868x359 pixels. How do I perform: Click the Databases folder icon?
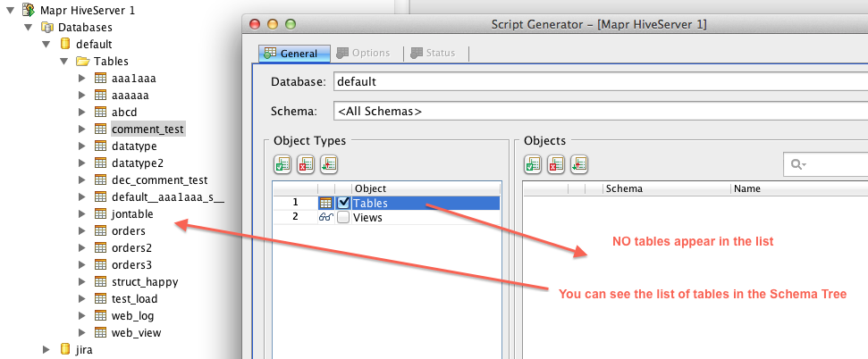pyautogui.click(x=47, y=27)
